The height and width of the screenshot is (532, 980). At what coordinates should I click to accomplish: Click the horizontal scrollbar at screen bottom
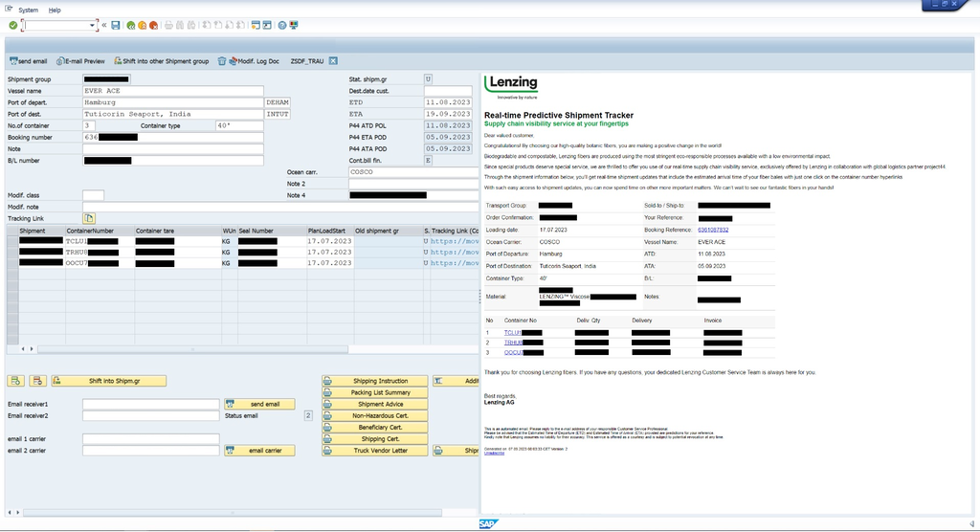pyautogui.click(x=233, y=513)
